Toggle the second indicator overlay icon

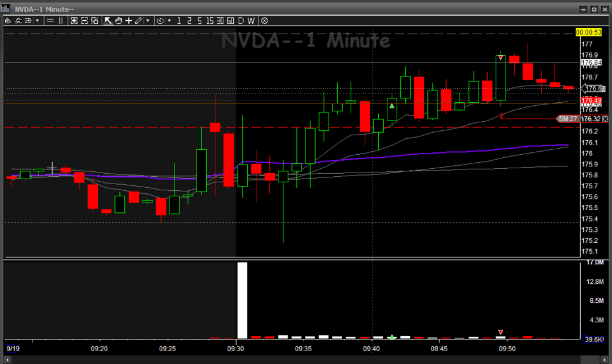coord(18,20)
